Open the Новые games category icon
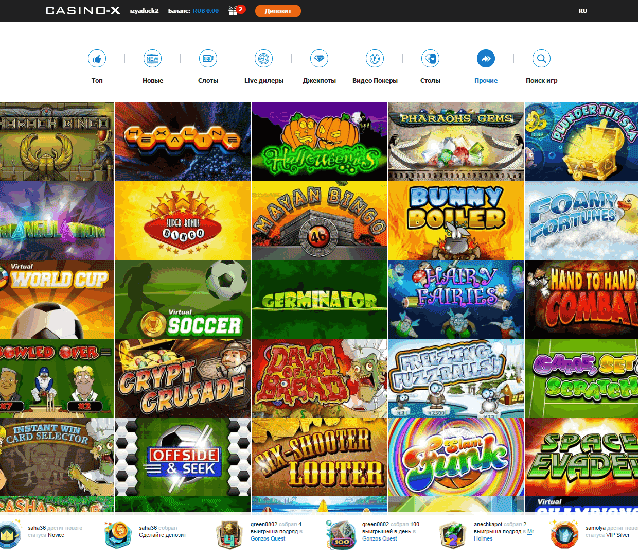This screenshot has height=556, width=638. (153, 59)
